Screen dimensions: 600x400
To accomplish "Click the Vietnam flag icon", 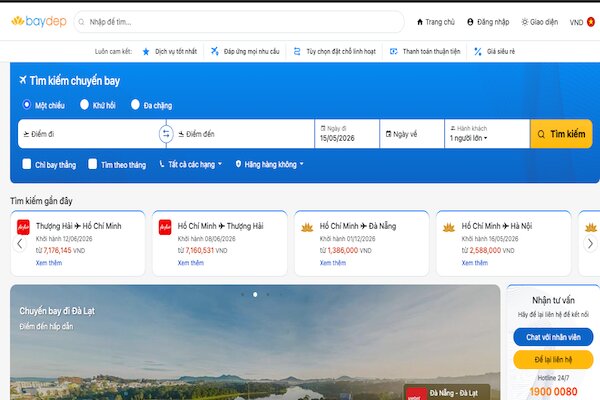I will tap(591, 22).
